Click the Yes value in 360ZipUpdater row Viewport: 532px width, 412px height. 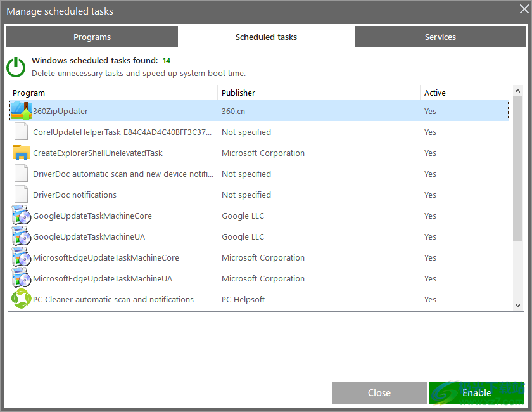(x=430, y=111)
